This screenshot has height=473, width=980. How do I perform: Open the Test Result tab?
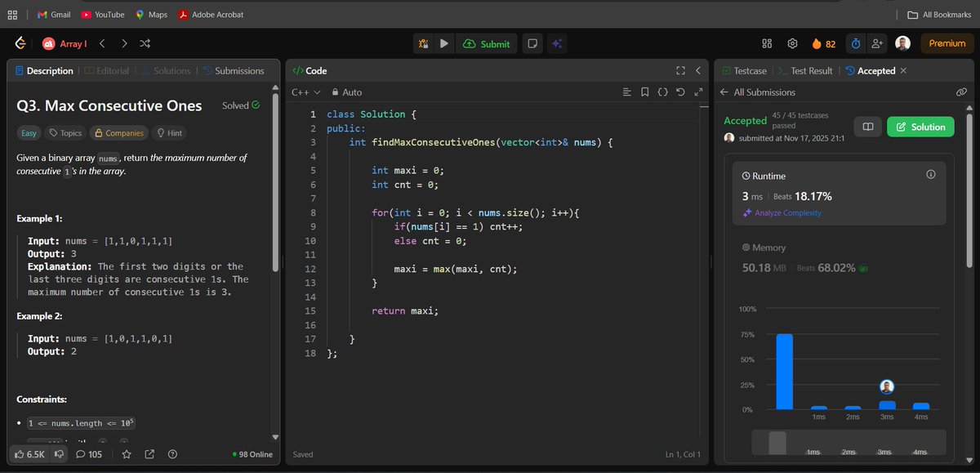[805, 71]
